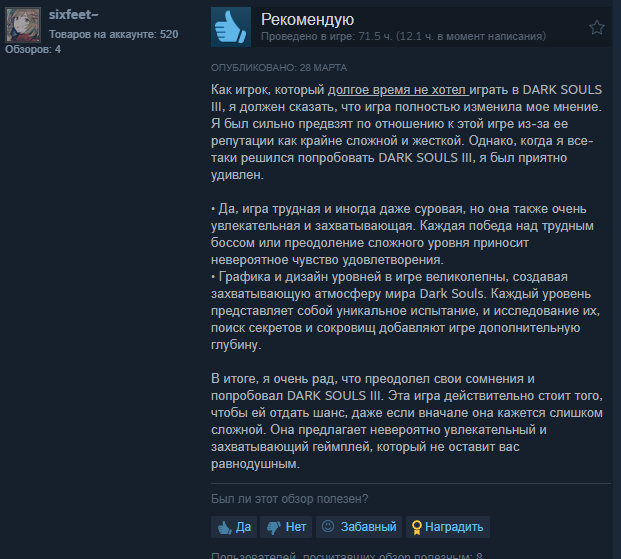Click the Наградить award button
Screen dimensions: 621x559
pos(448,527)
